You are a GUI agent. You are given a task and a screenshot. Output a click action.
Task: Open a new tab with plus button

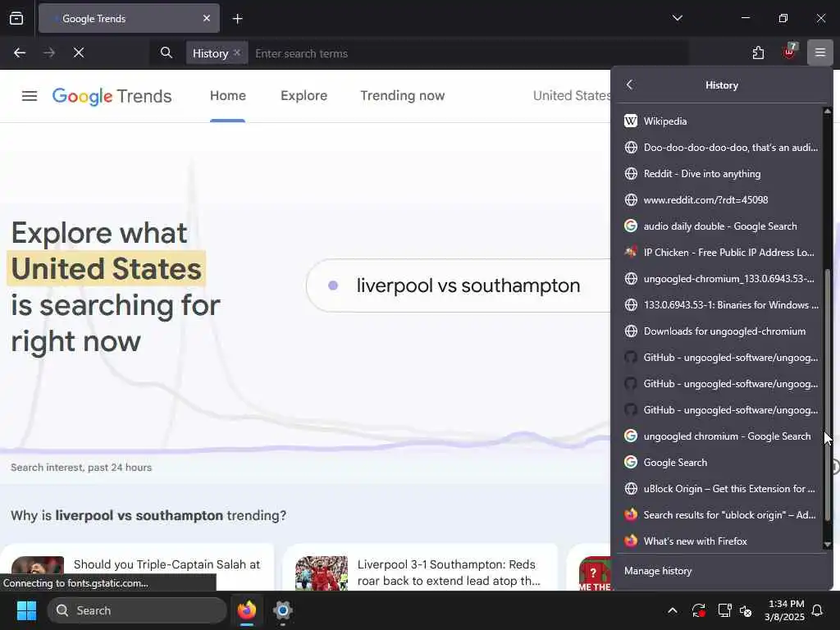tap(237, 19)
